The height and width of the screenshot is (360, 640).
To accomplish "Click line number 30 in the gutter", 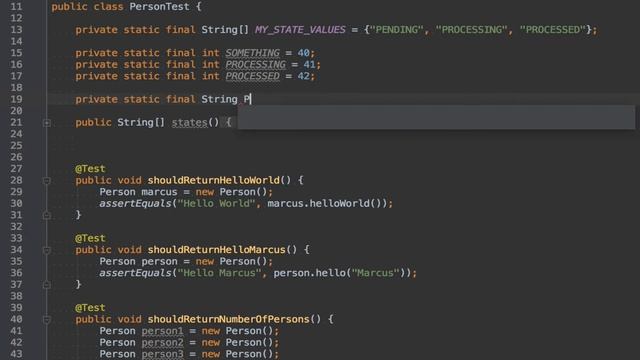I will pos(16,203).
